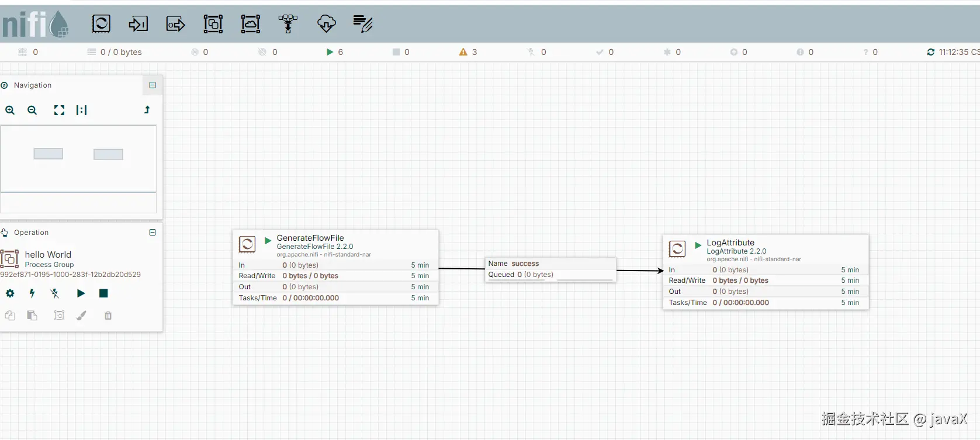Enable components with the lightning icon
This screenshot has height=440, width=980.
[32, 293]
